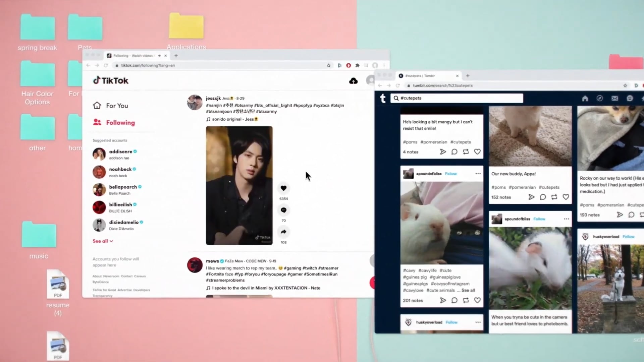Open the noahbeck suggested account
This screenshot has height=362, width=644.
[114, 172]
